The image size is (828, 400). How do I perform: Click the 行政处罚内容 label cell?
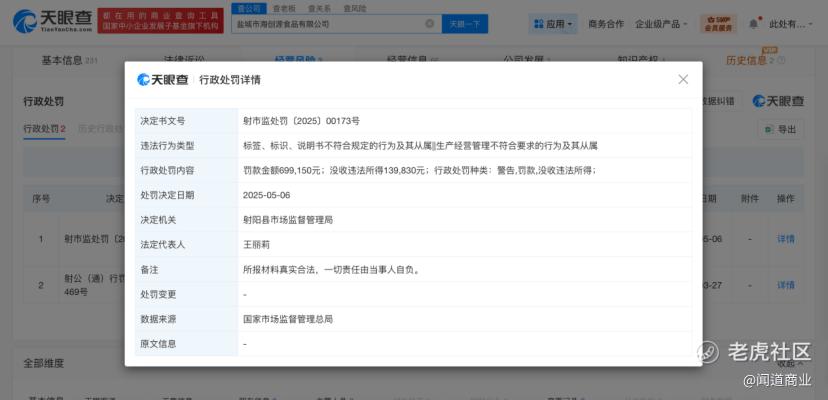click(186, 171)
